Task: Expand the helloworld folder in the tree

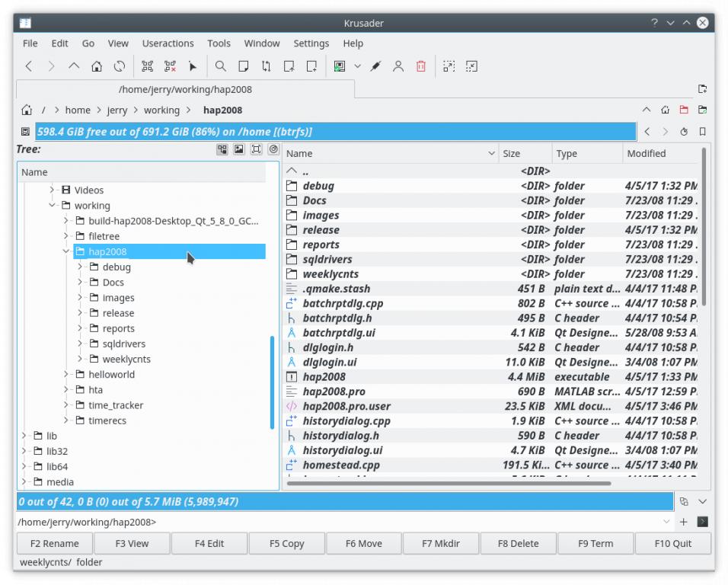Action: (x=66, y=374)
